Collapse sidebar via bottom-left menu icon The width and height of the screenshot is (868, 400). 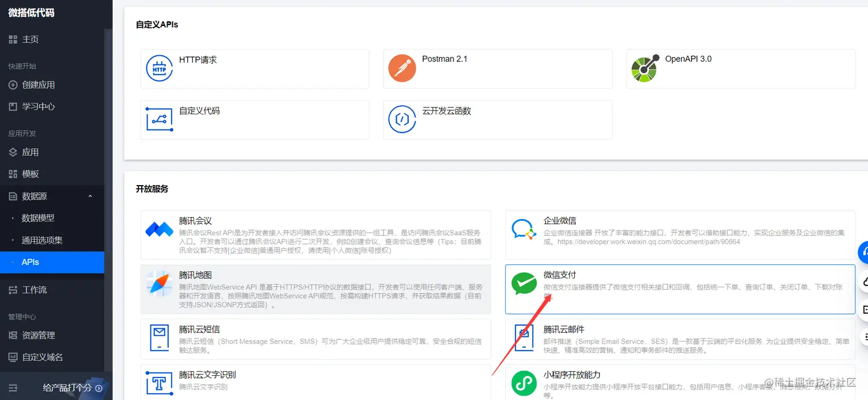[13, 388]
